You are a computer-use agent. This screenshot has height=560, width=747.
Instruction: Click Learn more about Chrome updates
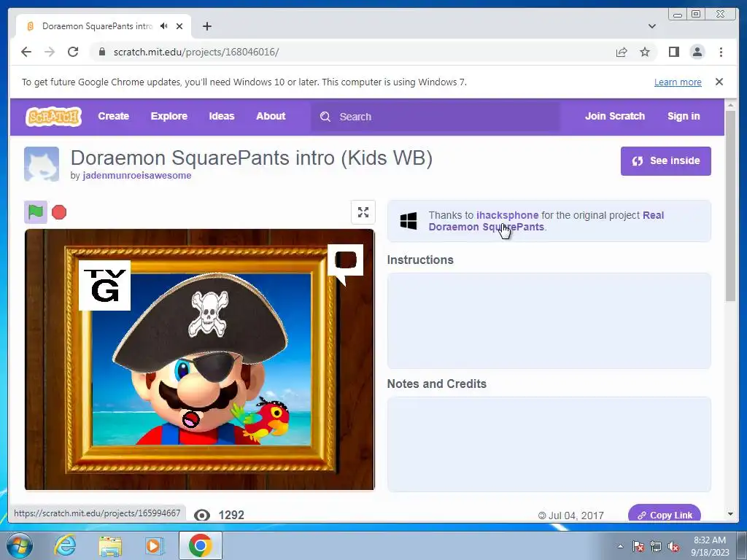(x=678, y=82)
